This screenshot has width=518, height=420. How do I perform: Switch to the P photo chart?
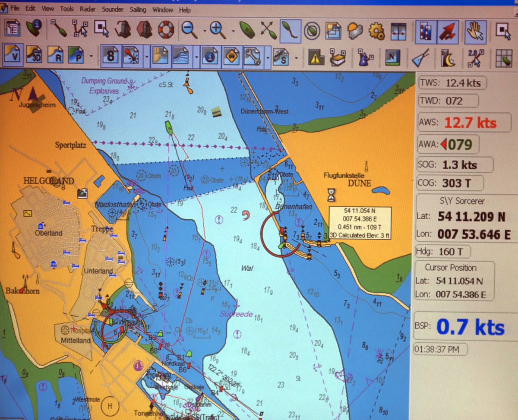(x=76, y=56)
